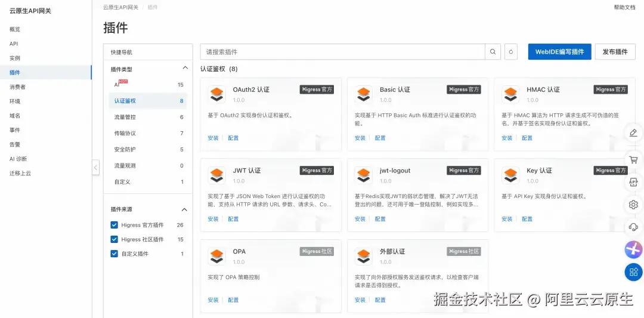Click 安装 on the Basic 认证 card
Screen dimensions: 644x318
tap(360, 138)
